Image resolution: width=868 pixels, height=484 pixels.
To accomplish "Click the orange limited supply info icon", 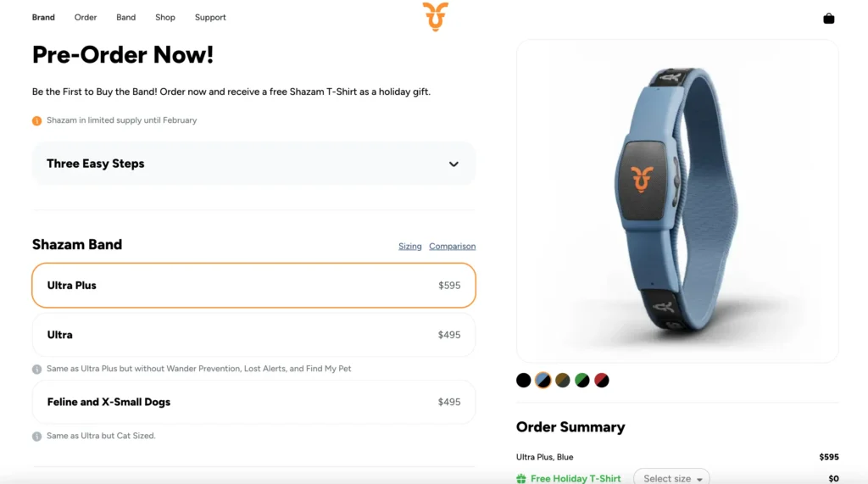I will pos(36,120).
